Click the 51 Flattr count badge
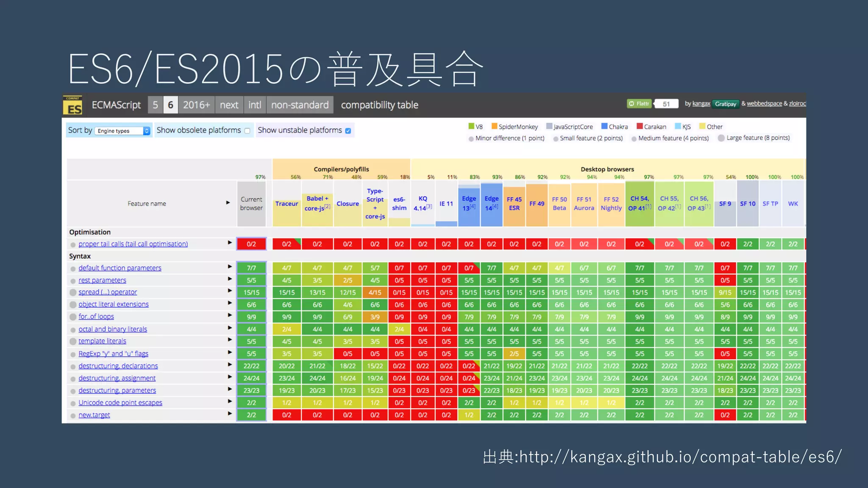The height and width of the screenshot is (488, 868). pyautogui.click(x=666, y=104)
